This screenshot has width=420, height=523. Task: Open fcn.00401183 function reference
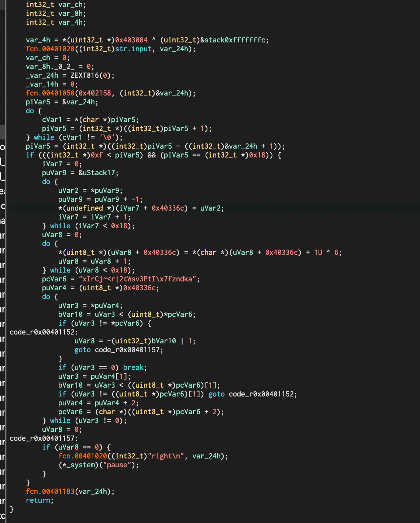(50, 492)
